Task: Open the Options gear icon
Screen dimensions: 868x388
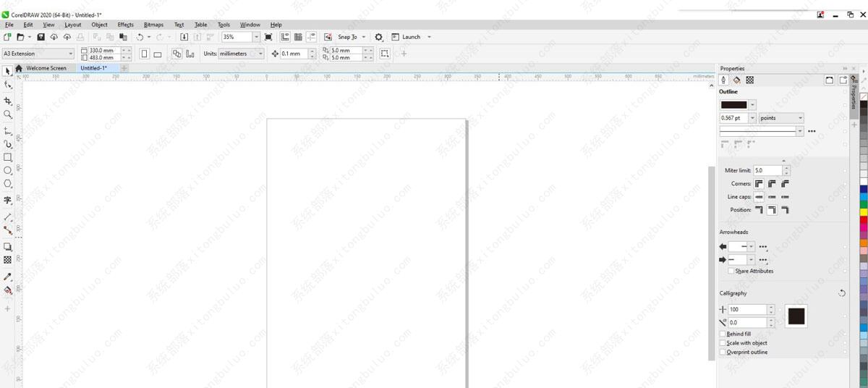Action: click(x=379, y=37)
